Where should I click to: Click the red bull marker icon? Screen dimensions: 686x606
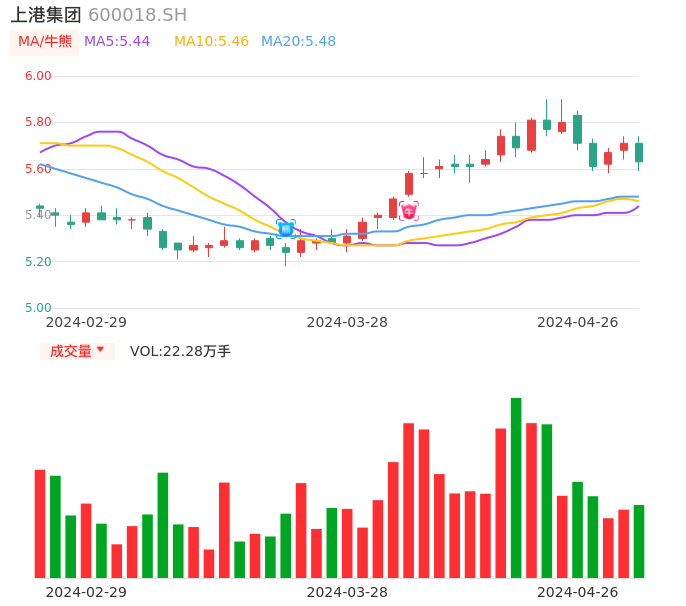coord(409,212)
